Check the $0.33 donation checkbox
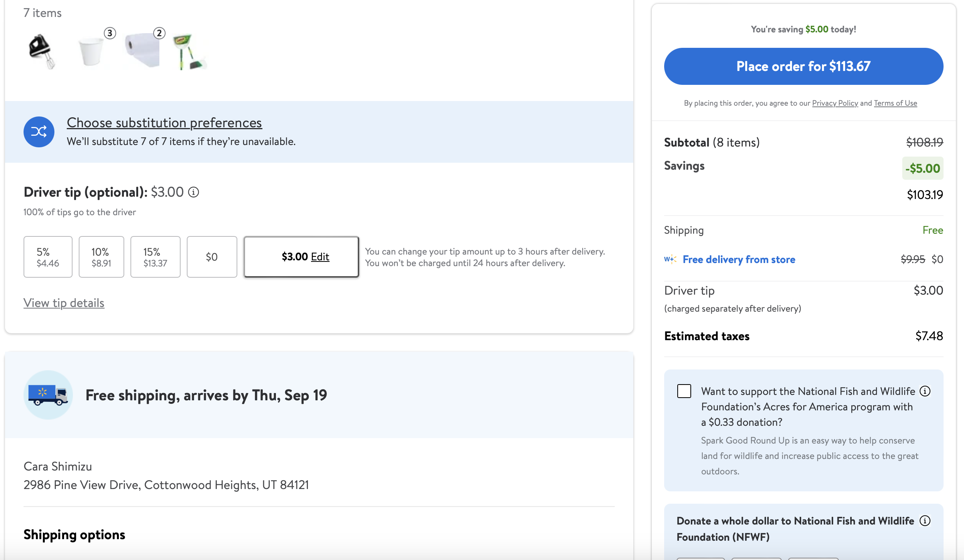964x560 pixels. pos(684,391)
